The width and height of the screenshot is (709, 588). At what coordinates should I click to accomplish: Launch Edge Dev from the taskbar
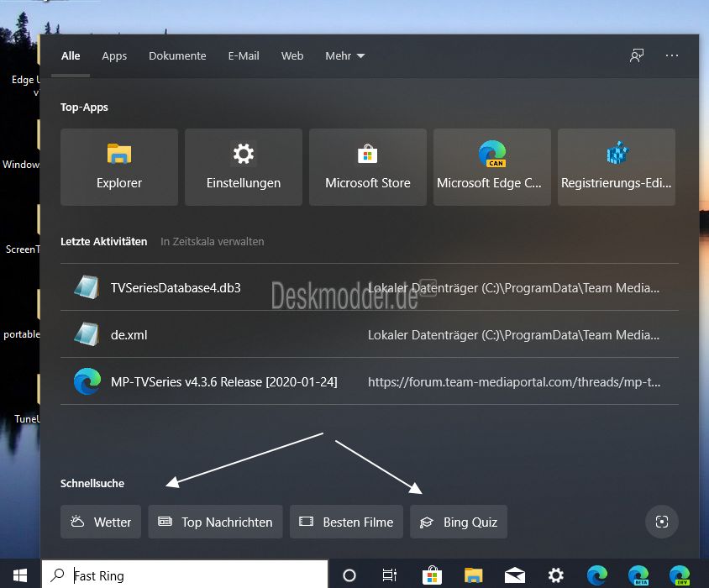point(680,575)
